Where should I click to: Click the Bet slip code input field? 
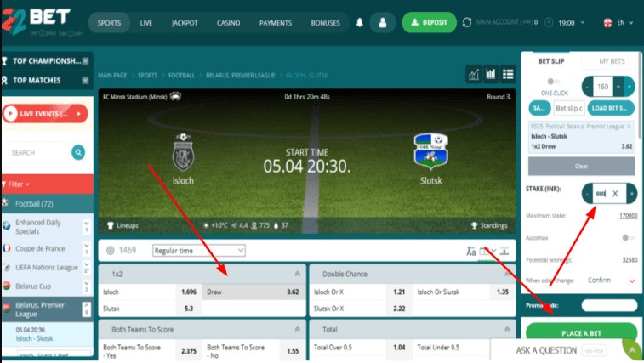click(569, 108)
